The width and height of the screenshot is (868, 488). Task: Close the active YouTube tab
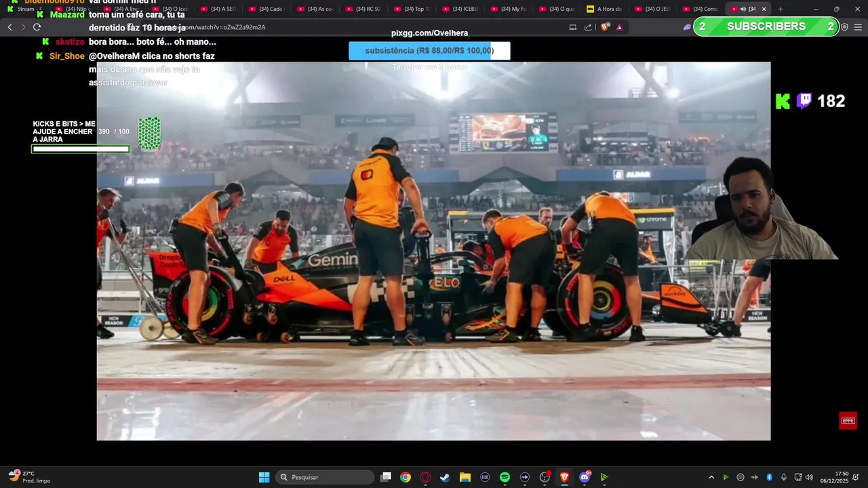764,9
